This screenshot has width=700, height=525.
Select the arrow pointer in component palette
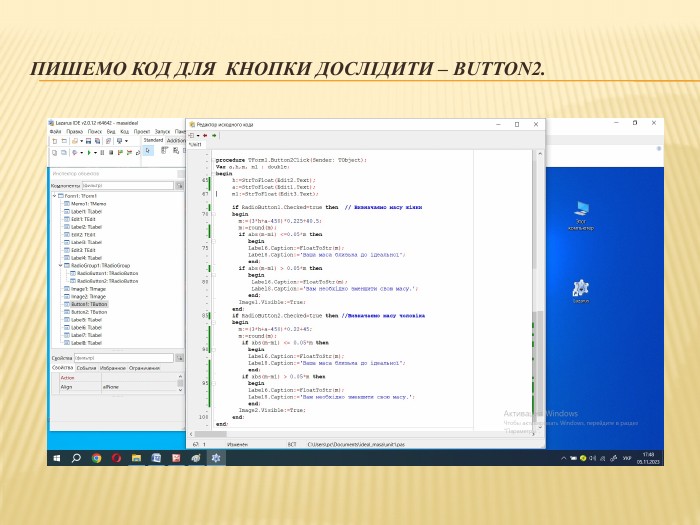[148, 150]
